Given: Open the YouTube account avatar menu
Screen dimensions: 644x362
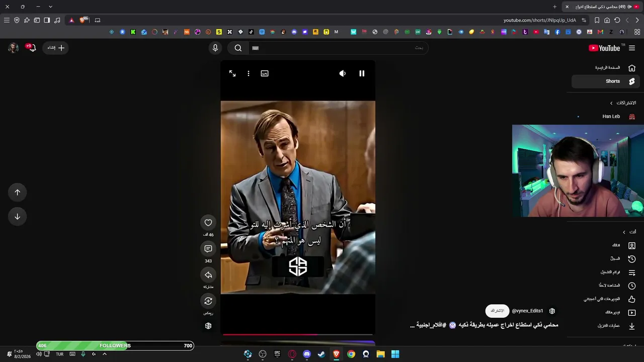Looking at the screenshot, I should pyautogui.click(x=14, y=48).
